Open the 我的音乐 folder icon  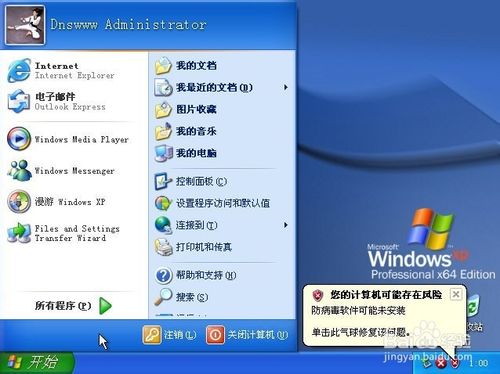[x=163, y=131]
